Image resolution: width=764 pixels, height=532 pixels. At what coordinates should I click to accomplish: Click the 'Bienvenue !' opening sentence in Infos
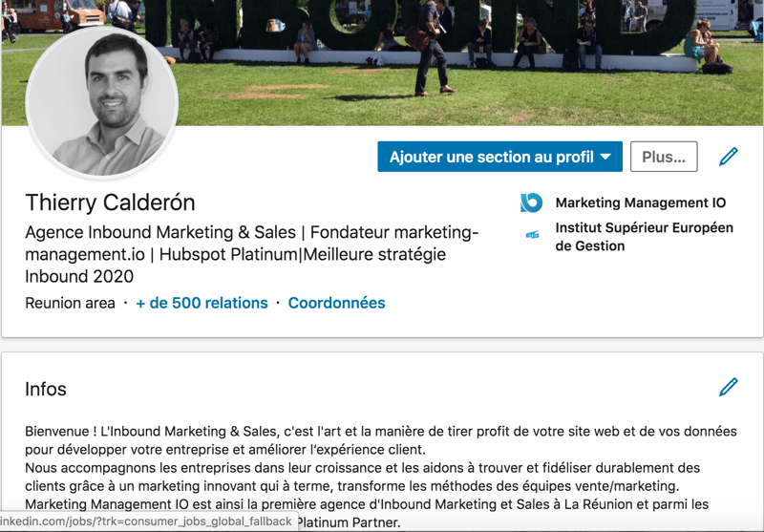click(381, 440)
